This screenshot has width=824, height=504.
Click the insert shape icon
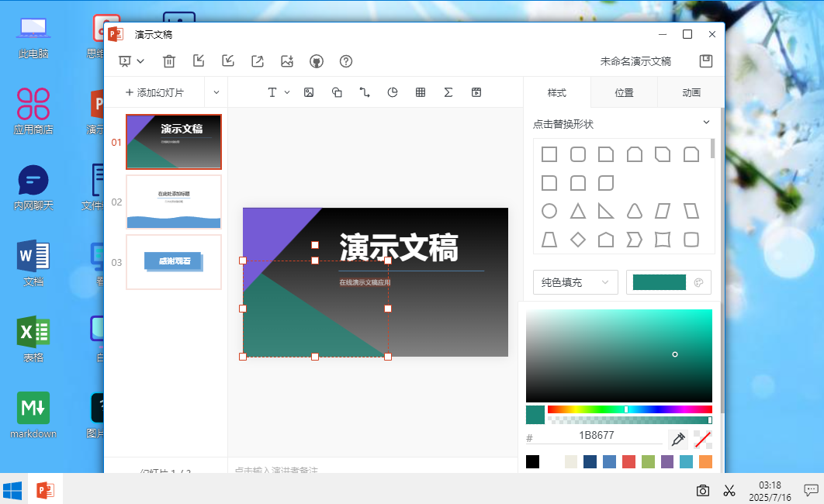[x=337, y=92]
